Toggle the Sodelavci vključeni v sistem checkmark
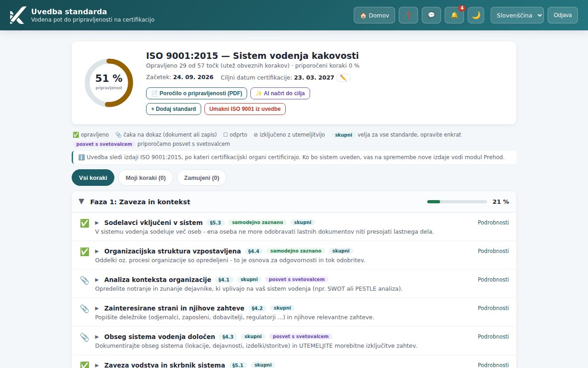 pos(85,223)
